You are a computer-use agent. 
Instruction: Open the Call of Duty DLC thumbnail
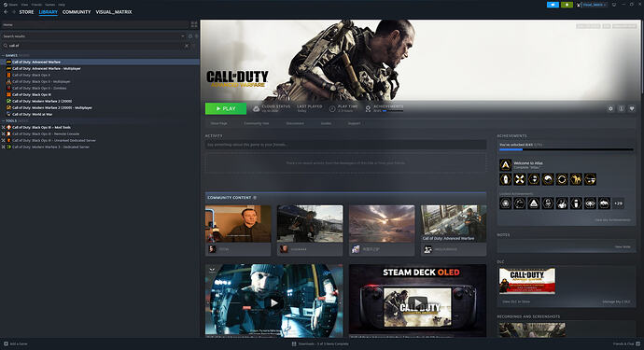point(527,281)
